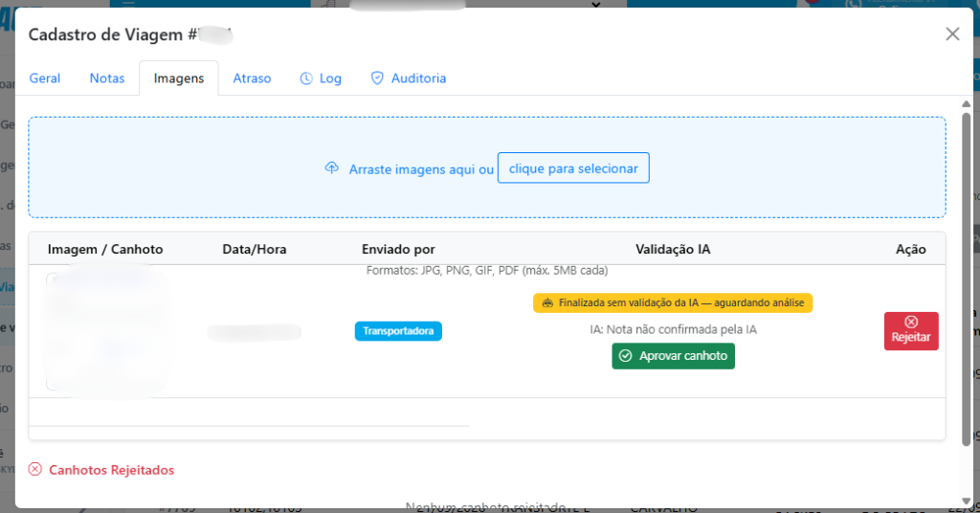Open the Atraso tab

pos(252,78)
